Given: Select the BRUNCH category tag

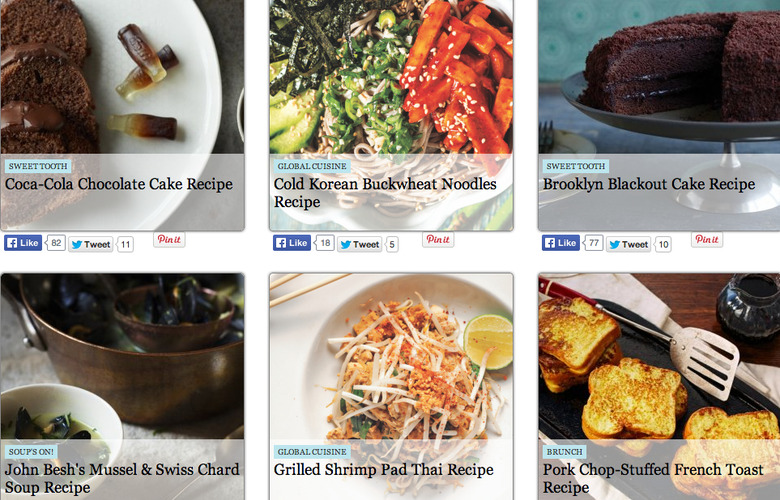Looking at the screenshot, I should (565, 452).
